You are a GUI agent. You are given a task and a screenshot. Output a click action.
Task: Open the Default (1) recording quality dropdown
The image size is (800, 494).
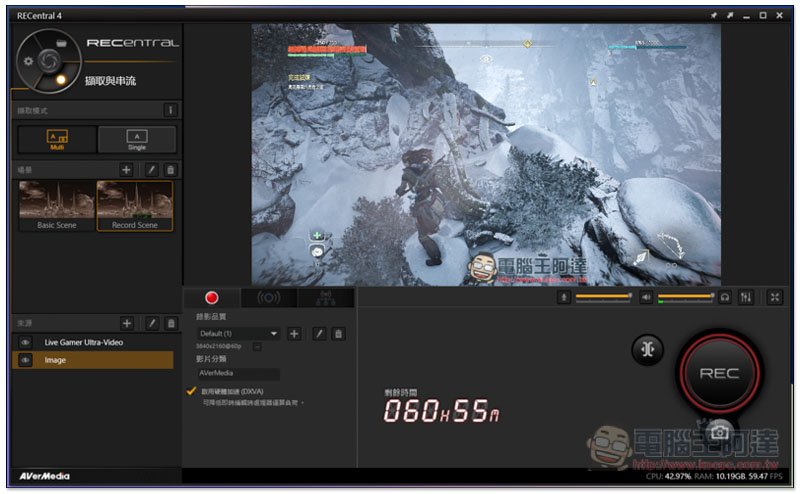[238, 334]
